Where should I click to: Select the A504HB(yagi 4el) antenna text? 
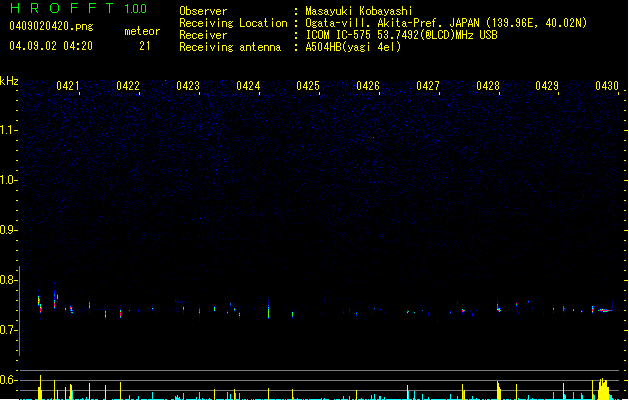(x=353, y=47)
